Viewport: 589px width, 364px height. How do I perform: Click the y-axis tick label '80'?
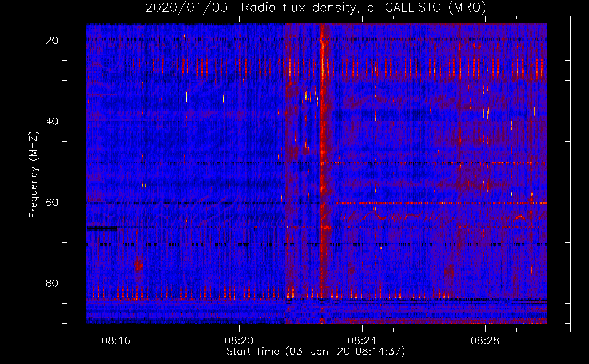(52, 283)
